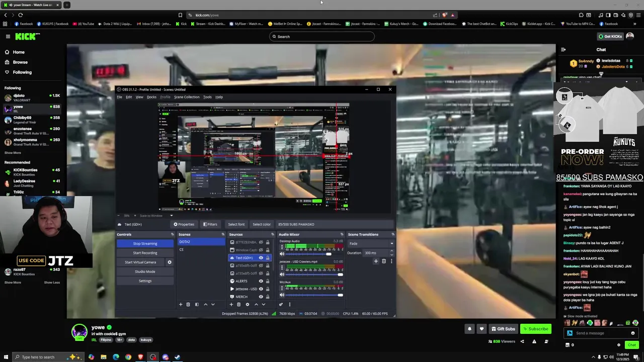644x362 pixels.
Task: Mute Mic/Aux speaker icon in OBS
Action: point(282,295)
